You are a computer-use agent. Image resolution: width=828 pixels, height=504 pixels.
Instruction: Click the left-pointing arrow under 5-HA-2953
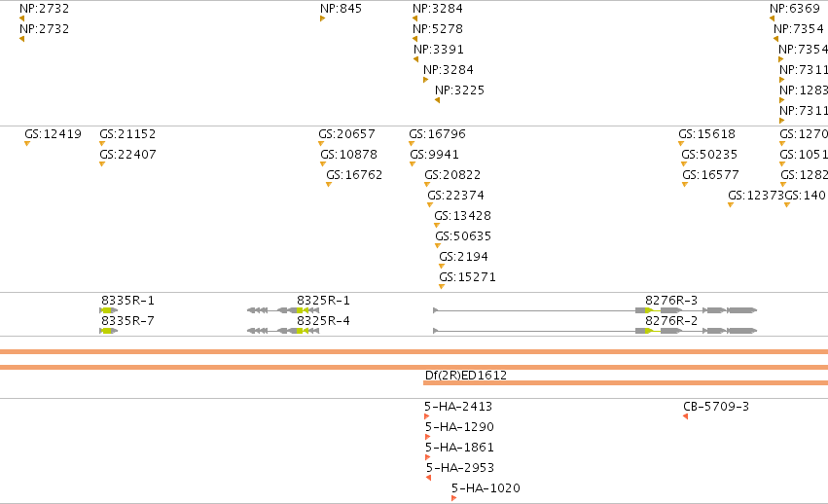click(x=428, y=478)
